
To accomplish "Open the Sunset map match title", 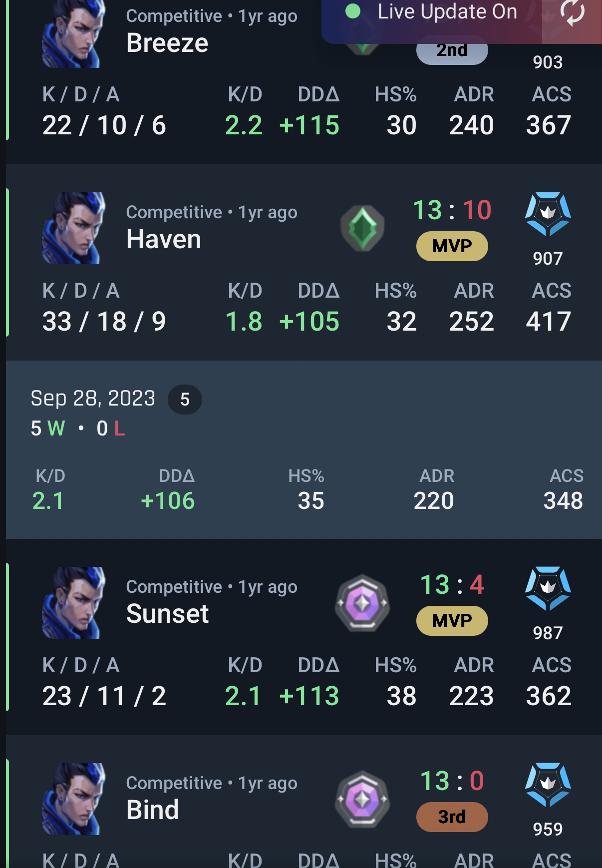I will click(x=167, y=613).
